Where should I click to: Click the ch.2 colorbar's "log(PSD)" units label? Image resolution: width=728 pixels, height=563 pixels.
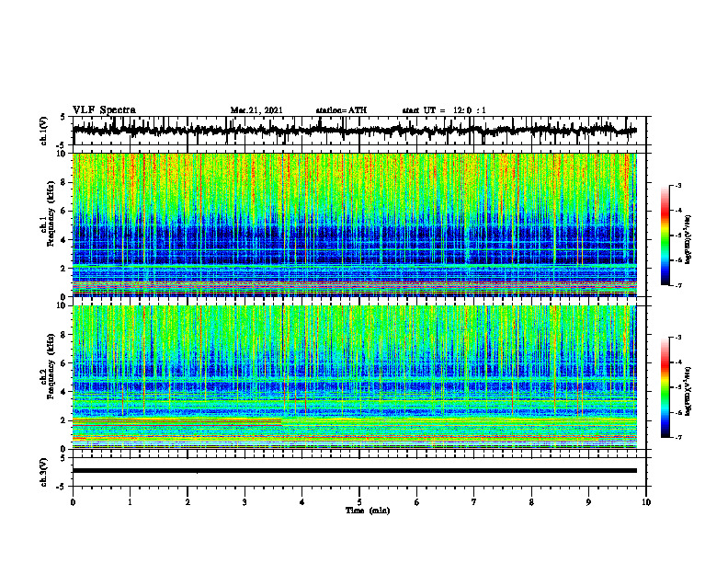(688, 391)
